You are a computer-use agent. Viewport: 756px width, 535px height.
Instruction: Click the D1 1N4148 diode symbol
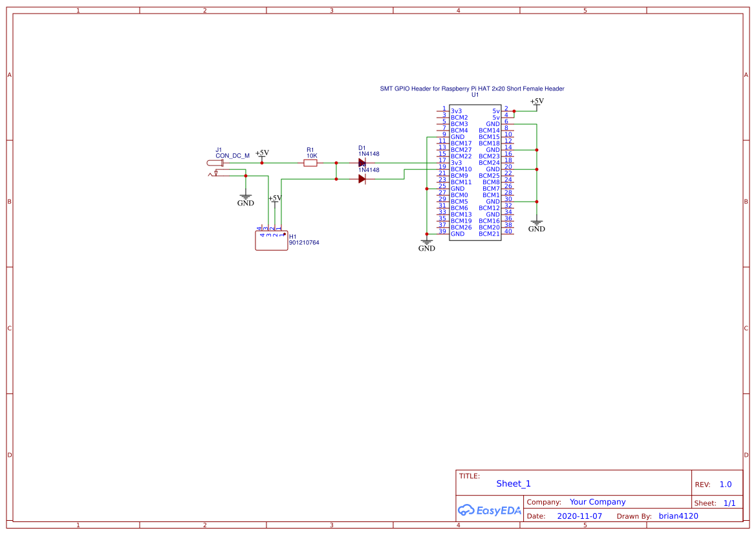tap(361, 163)
